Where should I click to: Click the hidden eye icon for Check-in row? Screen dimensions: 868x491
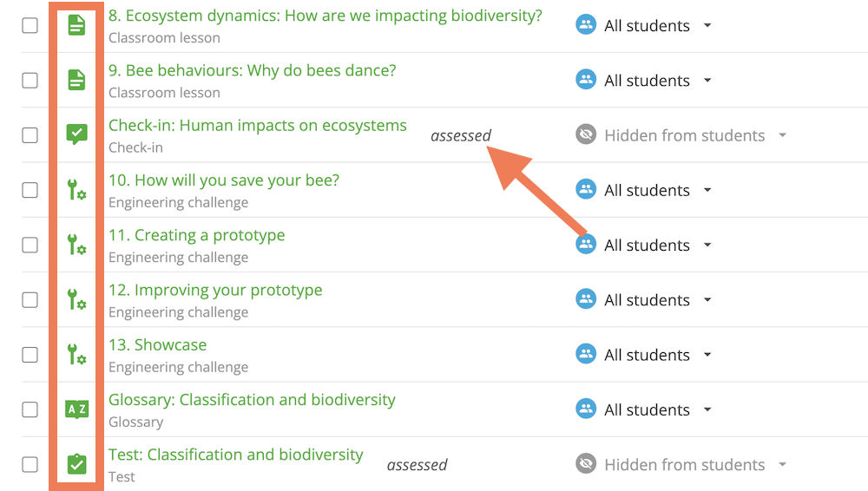[x=586, y=134]
